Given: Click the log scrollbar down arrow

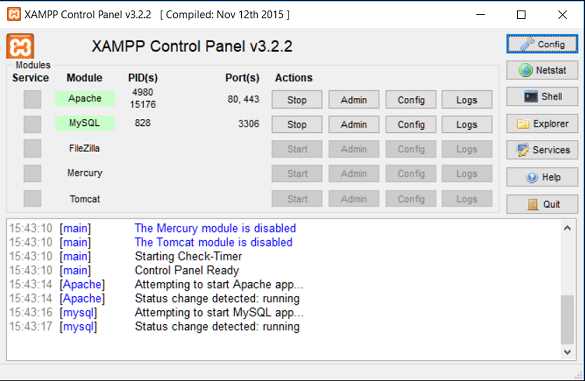Looking at the screenshot, I should pos(567,352).
